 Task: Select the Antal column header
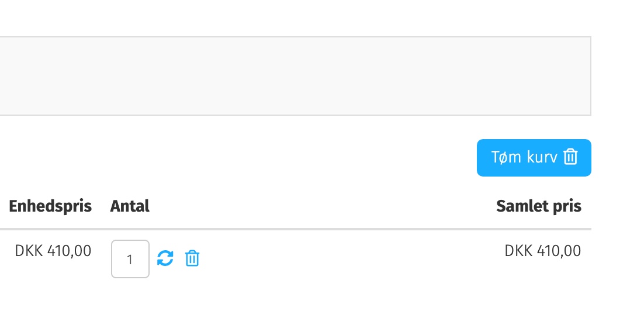pos(130,206)
